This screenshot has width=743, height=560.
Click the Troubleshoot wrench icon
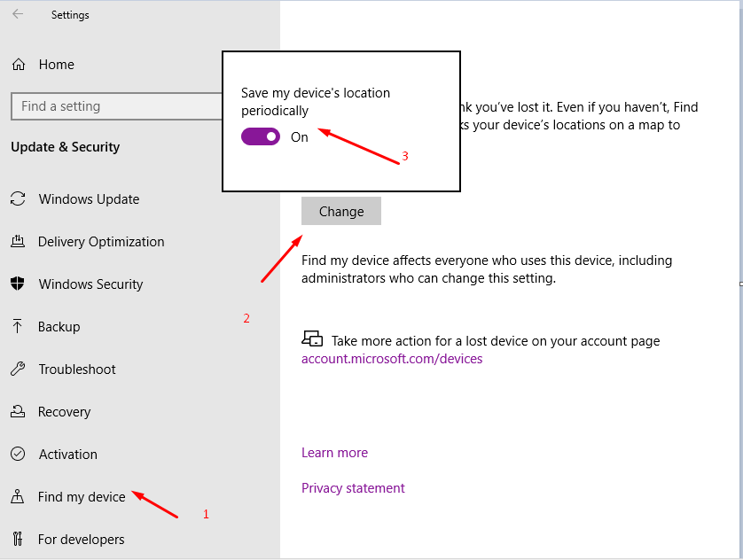click(18, 369)
